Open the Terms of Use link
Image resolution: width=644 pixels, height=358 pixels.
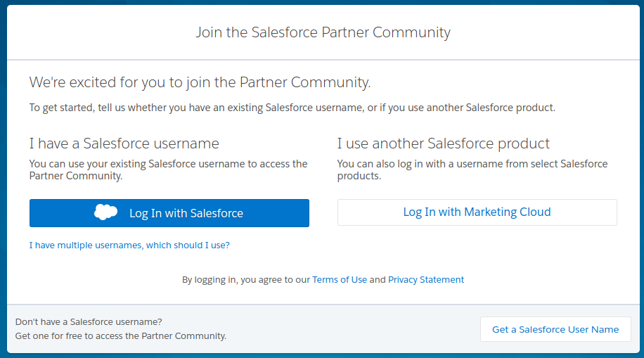[x=340, y=279]
